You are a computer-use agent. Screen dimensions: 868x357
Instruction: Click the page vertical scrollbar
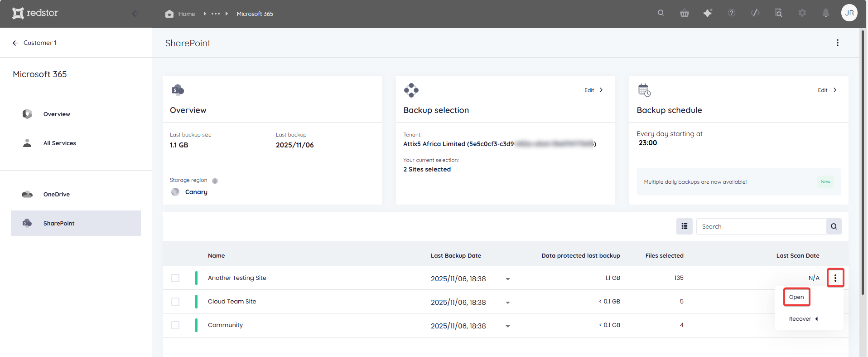point(863,162)
